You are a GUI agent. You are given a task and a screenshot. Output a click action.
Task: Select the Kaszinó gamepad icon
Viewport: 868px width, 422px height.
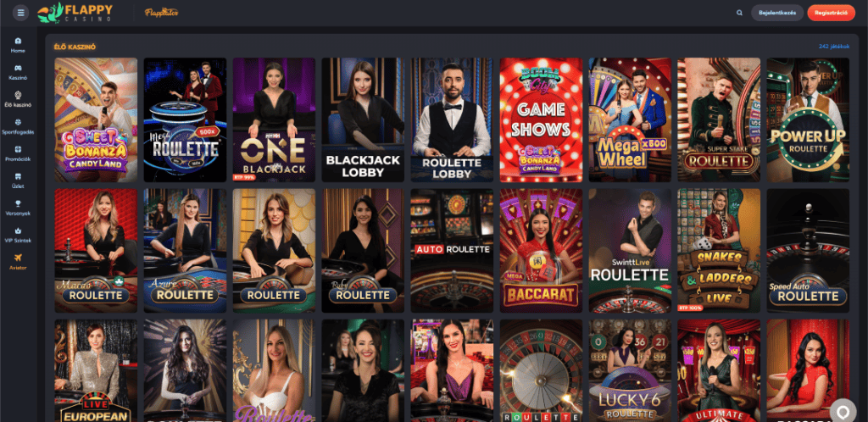pyautogui.click(x=19, y=68)
